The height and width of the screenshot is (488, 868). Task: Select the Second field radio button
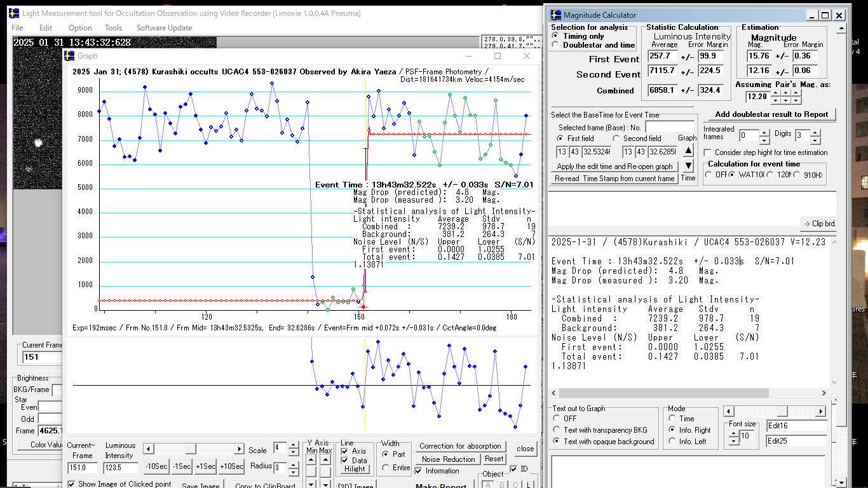pos(616,139)
